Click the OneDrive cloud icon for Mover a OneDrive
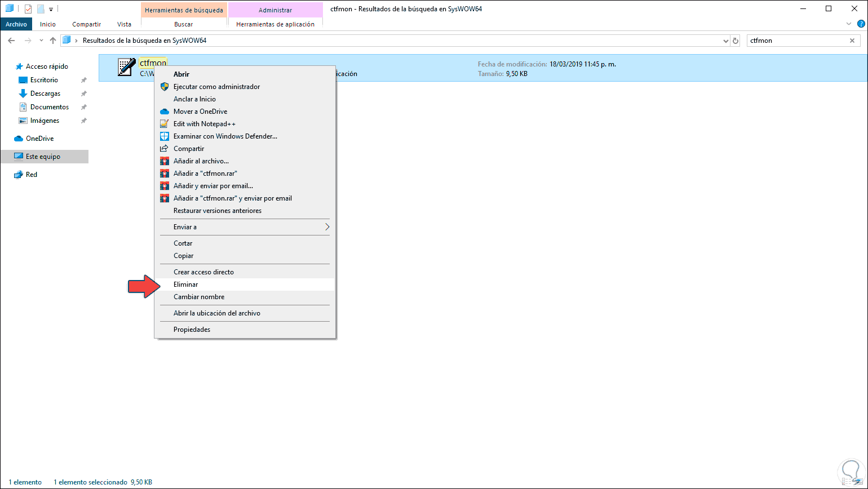This screenshot has width=868, height=489. tap(164, 112)
